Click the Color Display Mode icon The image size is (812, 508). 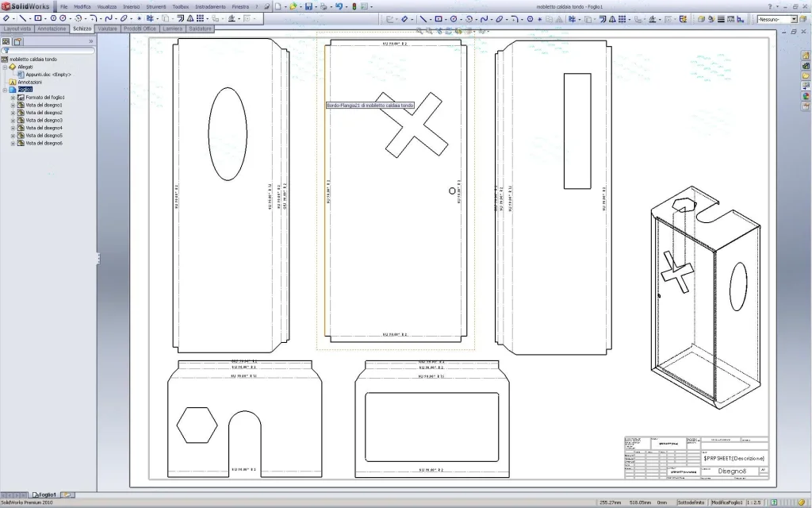741,19
